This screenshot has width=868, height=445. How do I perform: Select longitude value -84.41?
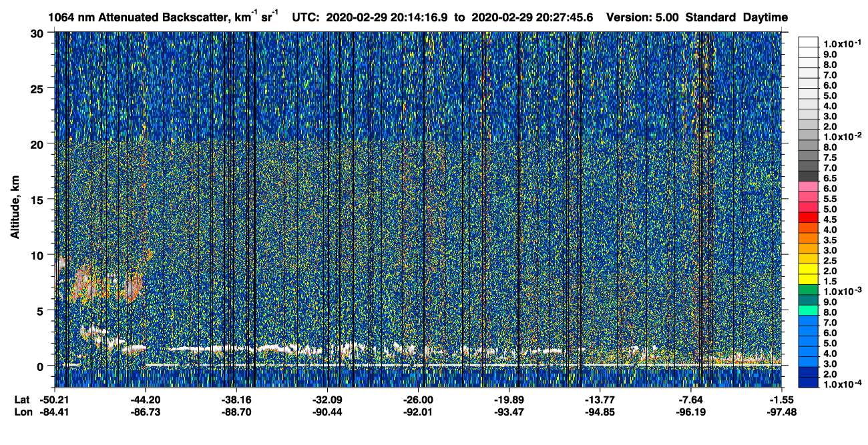[x=55, y=412]
